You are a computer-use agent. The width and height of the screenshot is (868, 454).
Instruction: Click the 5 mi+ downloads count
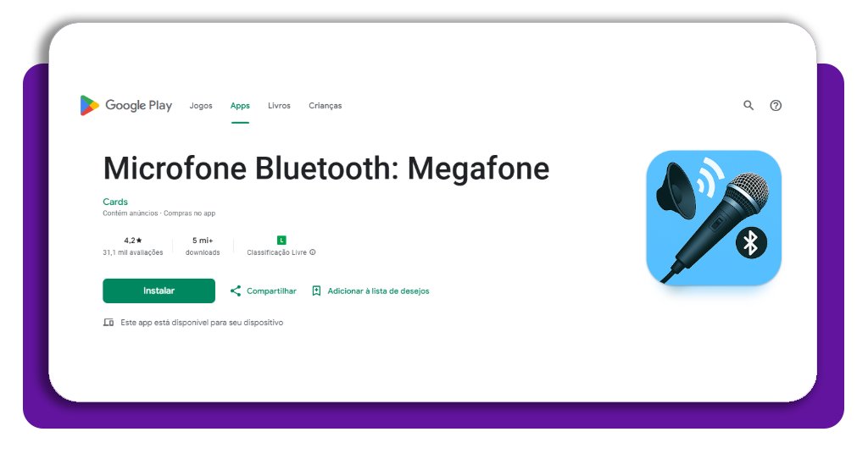pos(203,241)
